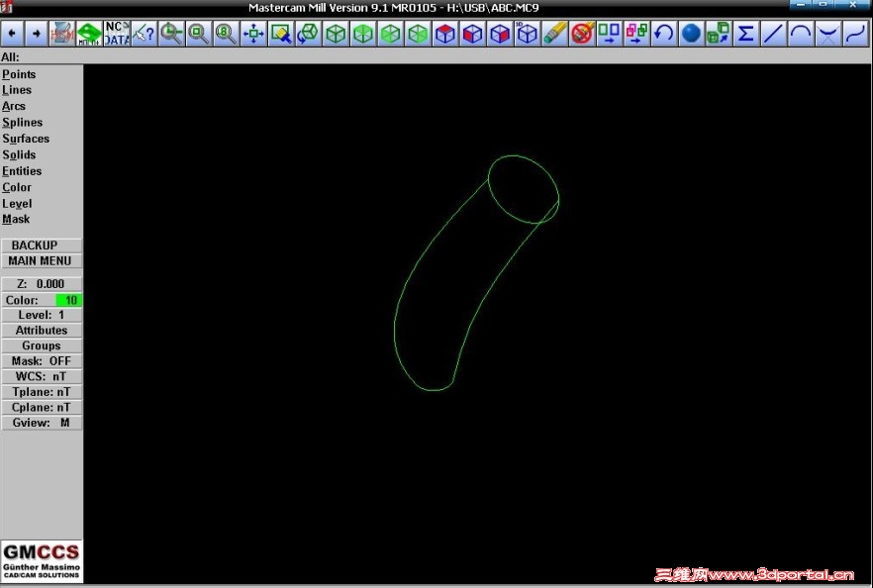
Task: Click the undo curved arrow icon
Action: (x=663, y=34)
